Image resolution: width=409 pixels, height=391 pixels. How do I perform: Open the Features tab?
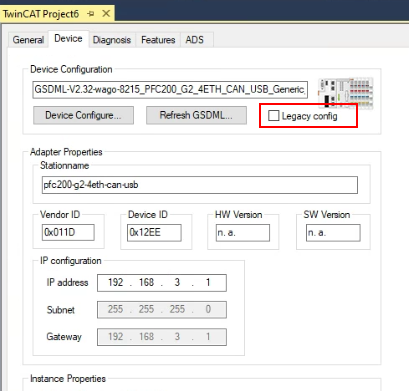coord(158,40)
